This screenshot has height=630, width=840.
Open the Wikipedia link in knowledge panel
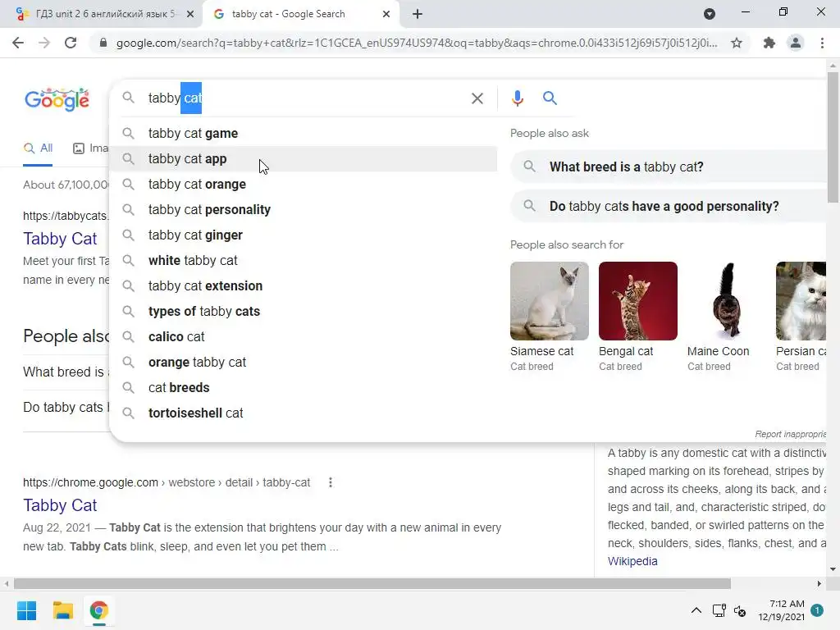632,561
